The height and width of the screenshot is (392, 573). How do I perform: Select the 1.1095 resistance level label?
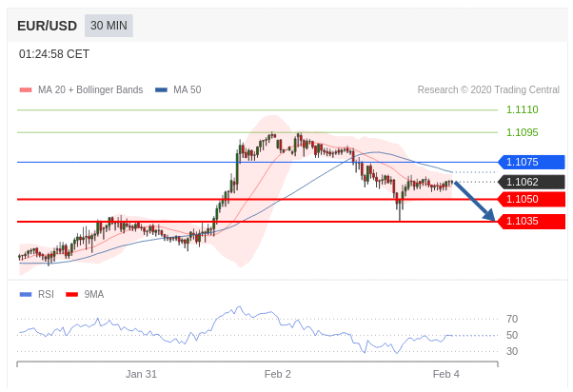pos(522,132)
